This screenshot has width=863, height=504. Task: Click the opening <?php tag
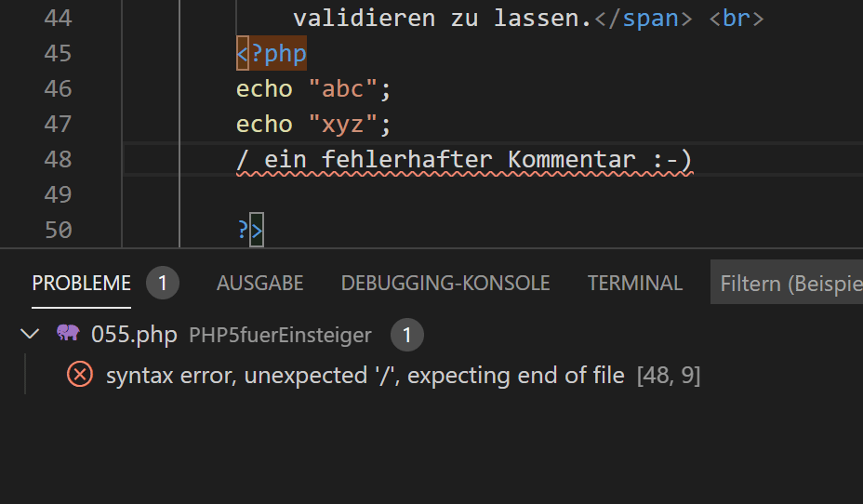click(x=272, y=54)
